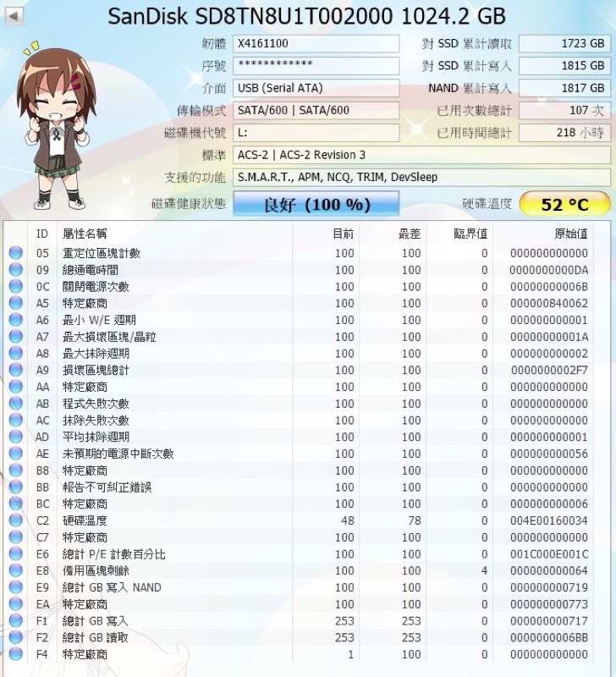The width and height of the screenshot is (616, 677).
Task: Click the status orb for row BB
Action: click(15, 487)
